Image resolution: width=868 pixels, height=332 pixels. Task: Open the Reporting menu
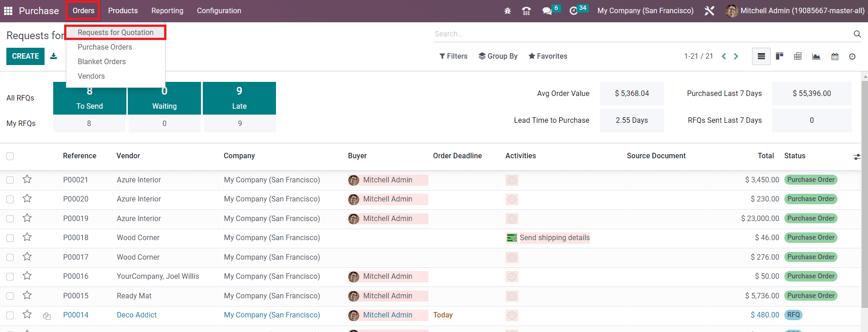[x=167, y=11]
